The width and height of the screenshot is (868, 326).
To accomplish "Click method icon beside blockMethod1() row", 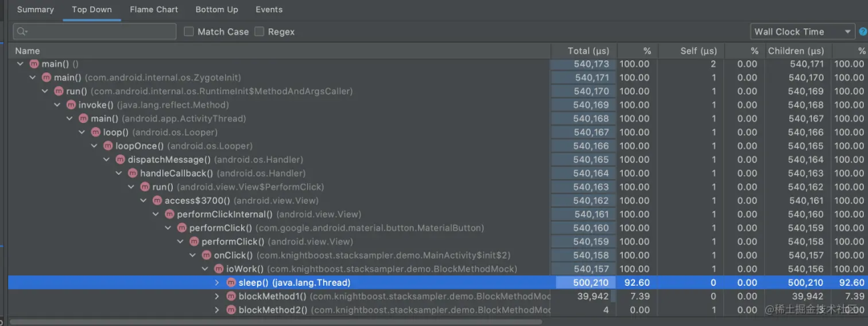I will (231, 296).
